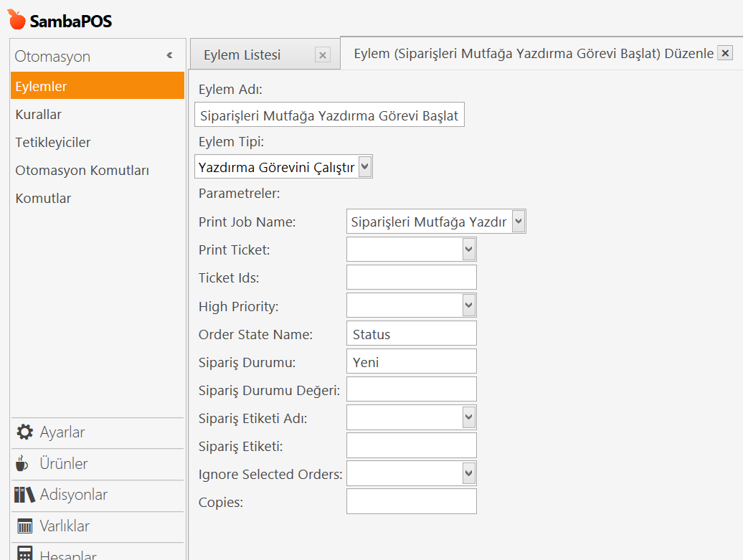The width and height of the screenshot is (743, 560).
Task: Click the Copies input field
Action: [x=411, y=501]
